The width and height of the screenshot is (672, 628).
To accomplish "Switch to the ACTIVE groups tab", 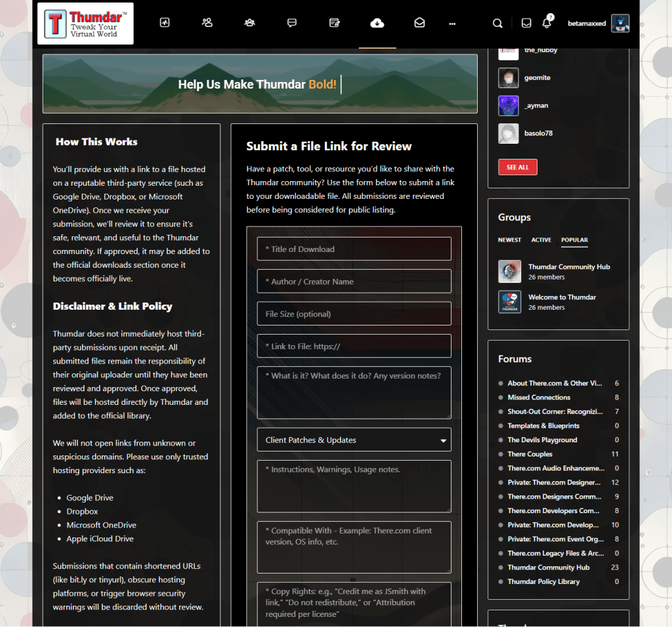I will [541, 240].
